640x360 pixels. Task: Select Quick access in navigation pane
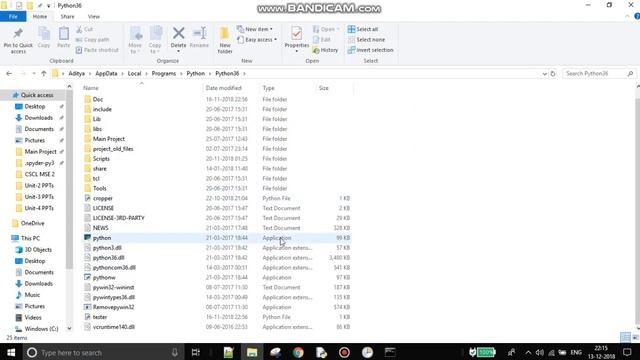pyautogui.click(x=37, y=95)
